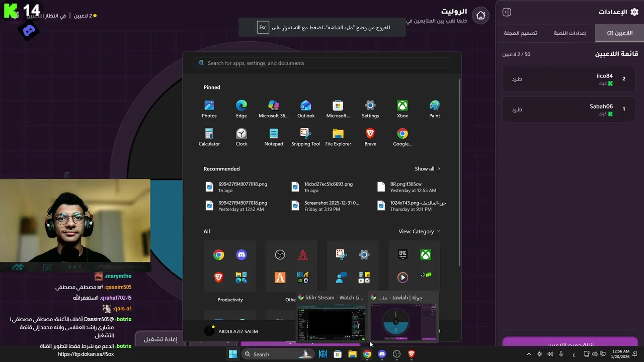Viewport: 644px width, 362px height.
Task: Open Chrome in the Productivity category
Action: tap(218, 255)
